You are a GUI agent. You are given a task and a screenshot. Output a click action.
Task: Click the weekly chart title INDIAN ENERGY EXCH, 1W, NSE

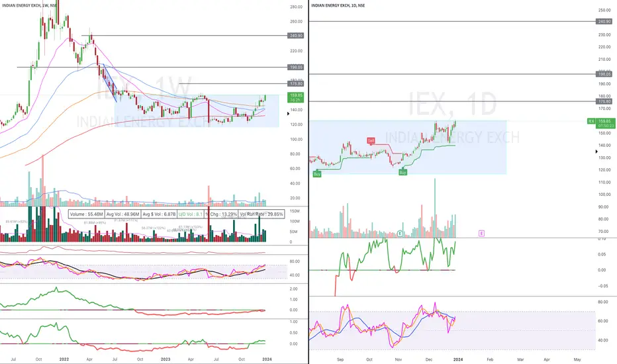30,5
